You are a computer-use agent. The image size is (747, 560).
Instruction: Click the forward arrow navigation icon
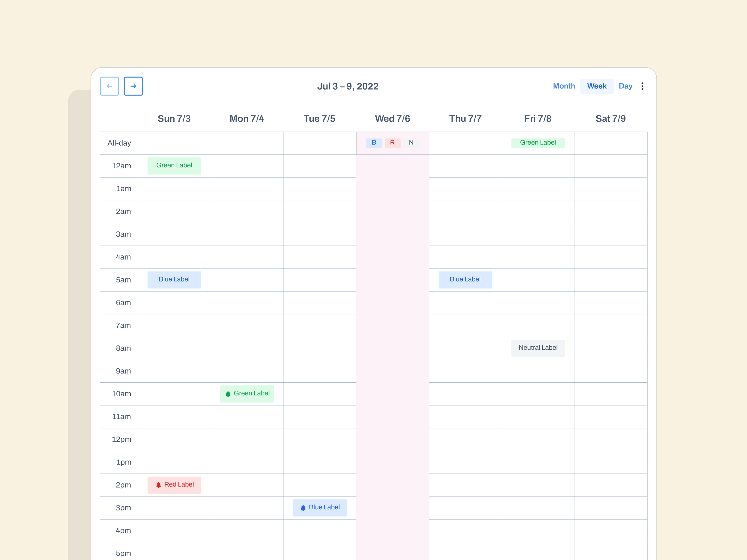tap(133, 86)
